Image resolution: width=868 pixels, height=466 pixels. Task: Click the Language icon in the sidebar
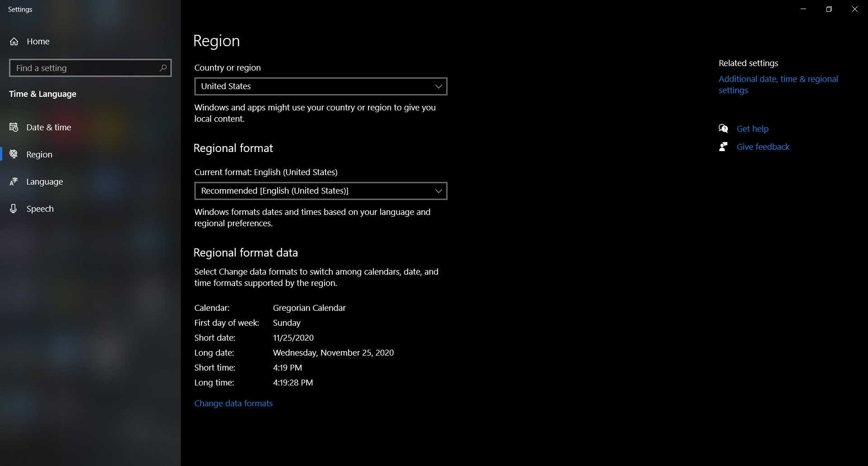coord(14,181)
